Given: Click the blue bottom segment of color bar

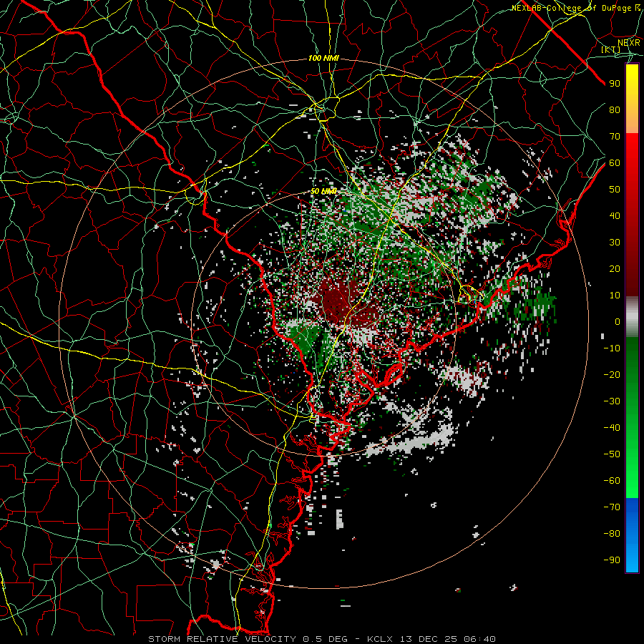Looking at the screenshot, I should click(632, 535).
